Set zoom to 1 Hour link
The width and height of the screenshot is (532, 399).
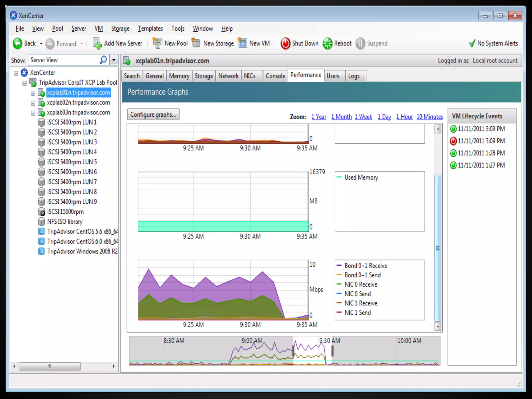[404, 117]
